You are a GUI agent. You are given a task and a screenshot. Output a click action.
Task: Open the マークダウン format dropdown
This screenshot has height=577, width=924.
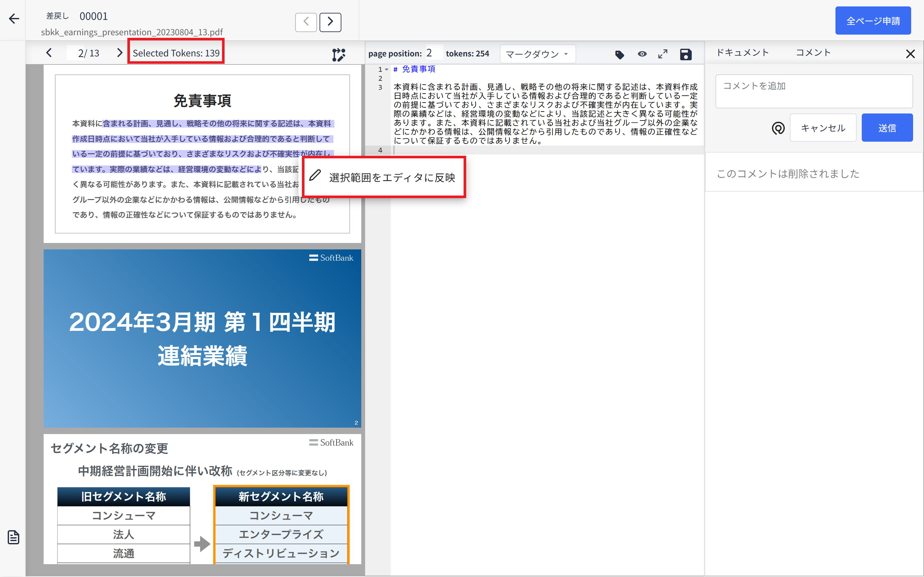(537, 54)
